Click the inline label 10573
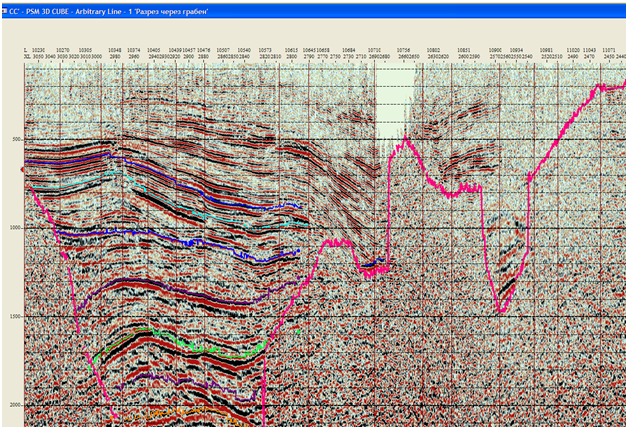This screenshot has height=429, width=628. point(265,50)
